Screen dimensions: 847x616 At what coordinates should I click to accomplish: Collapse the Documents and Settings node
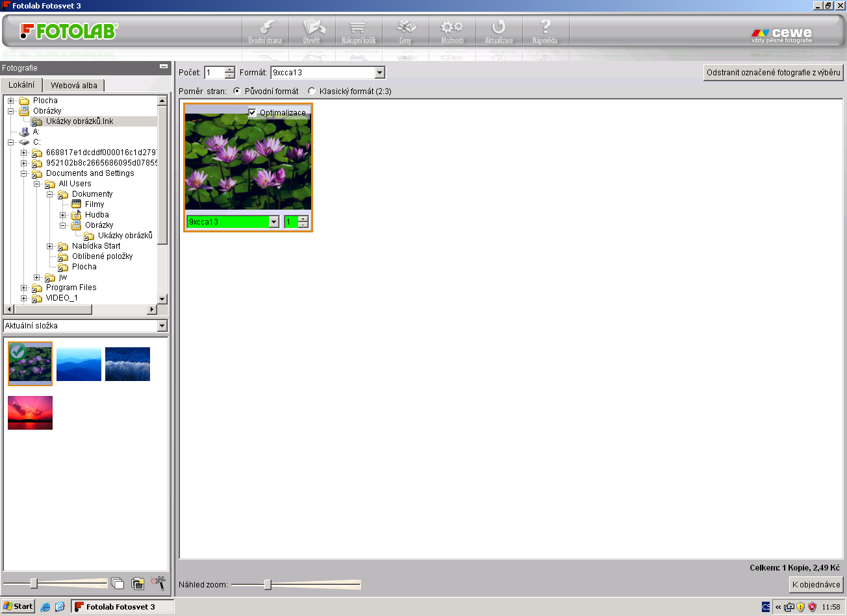[x=23, y=173]
